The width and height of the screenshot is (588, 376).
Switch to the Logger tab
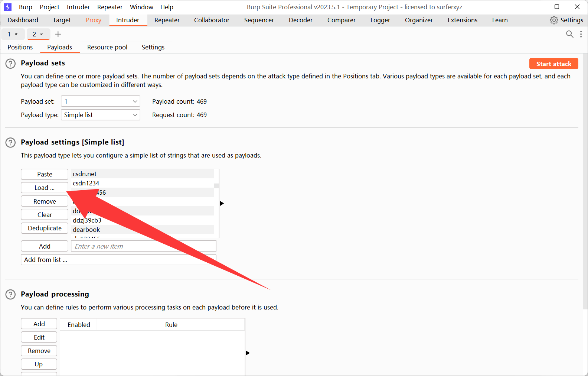pos(380,20)
